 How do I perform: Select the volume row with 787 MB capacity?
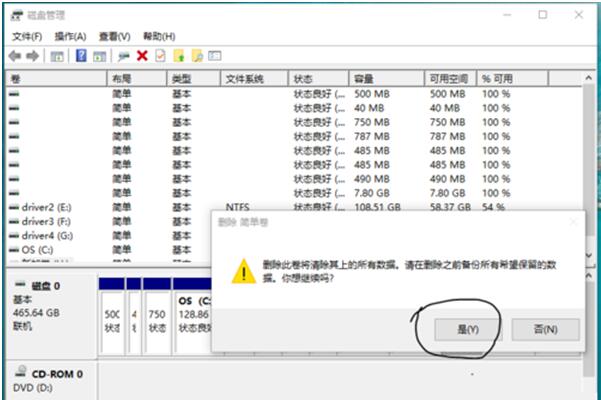point(294,136)
